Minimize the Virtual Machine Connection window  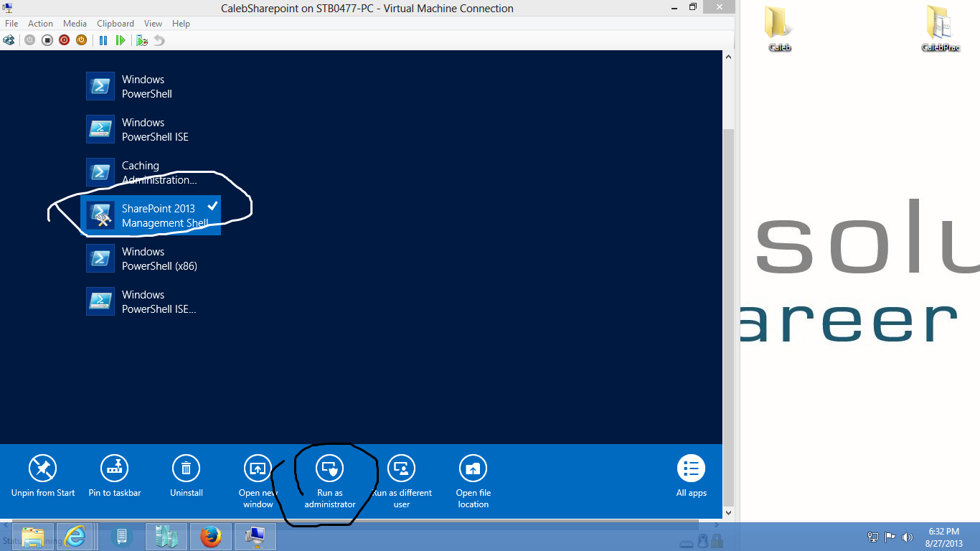[x=674, y=7]
